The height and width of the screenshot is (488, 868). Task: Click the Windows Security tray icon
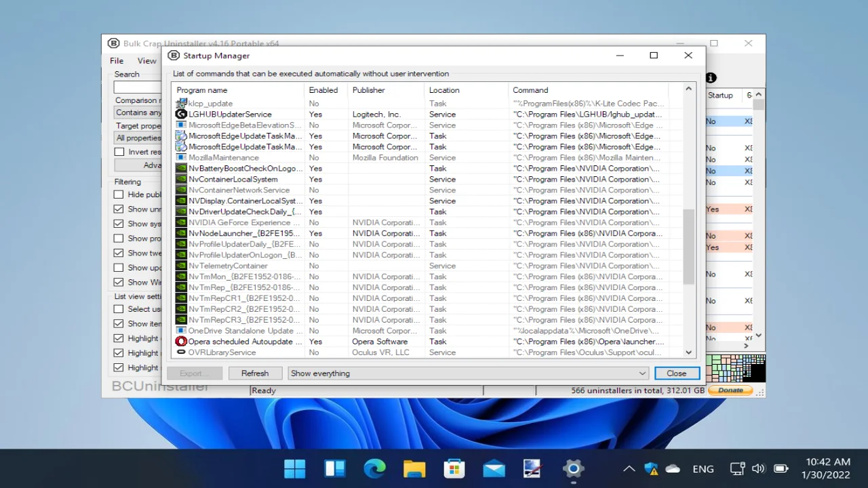point(651,468)
